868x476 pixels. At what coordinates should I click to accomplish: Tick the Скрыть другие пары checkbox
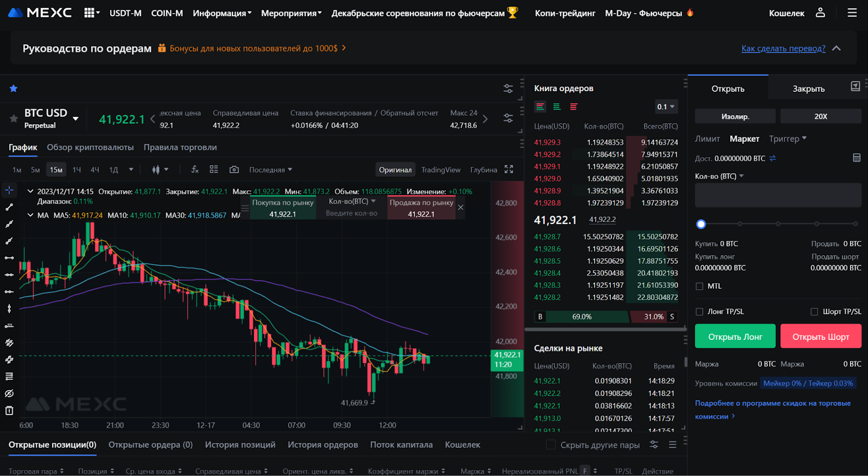tap(551, 445)
